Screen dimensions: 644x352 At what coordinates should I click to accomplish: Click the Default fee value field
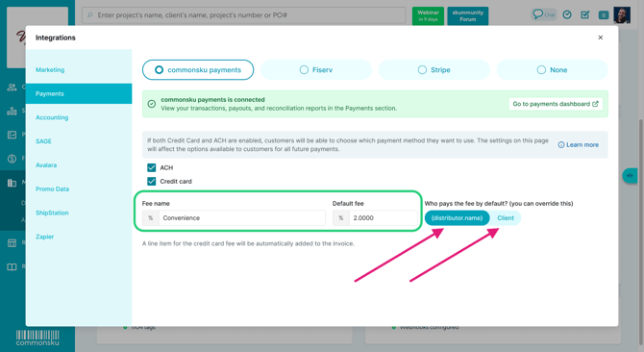pyautogui.click(x=384, y=217)
